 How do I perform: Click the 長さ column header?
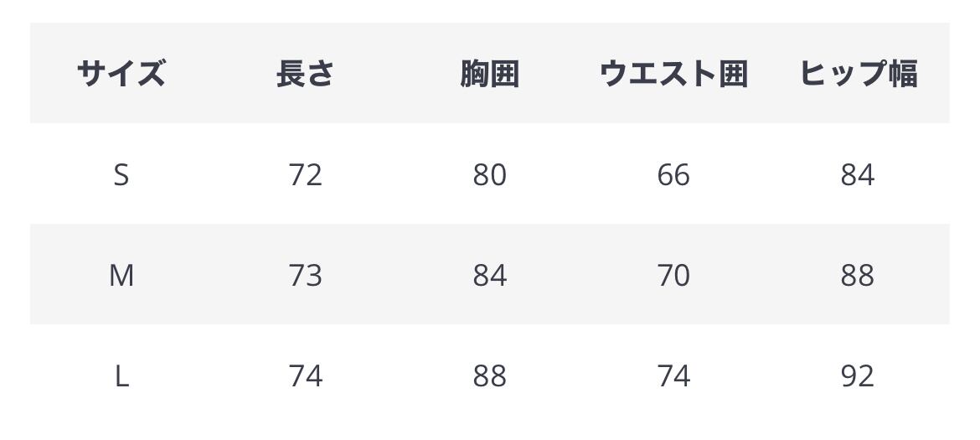pyautogui.click(x=305, y=74)
